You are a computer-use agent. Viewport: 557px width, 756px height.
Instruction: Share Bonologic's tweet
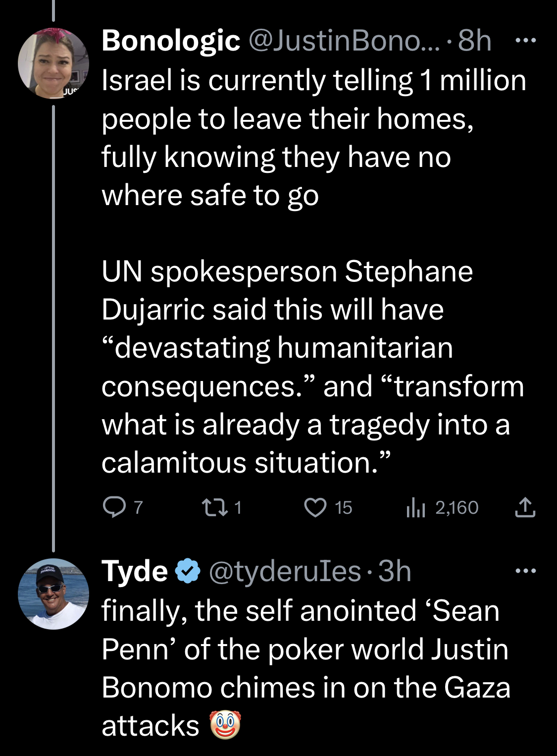(x=525, y=507)
